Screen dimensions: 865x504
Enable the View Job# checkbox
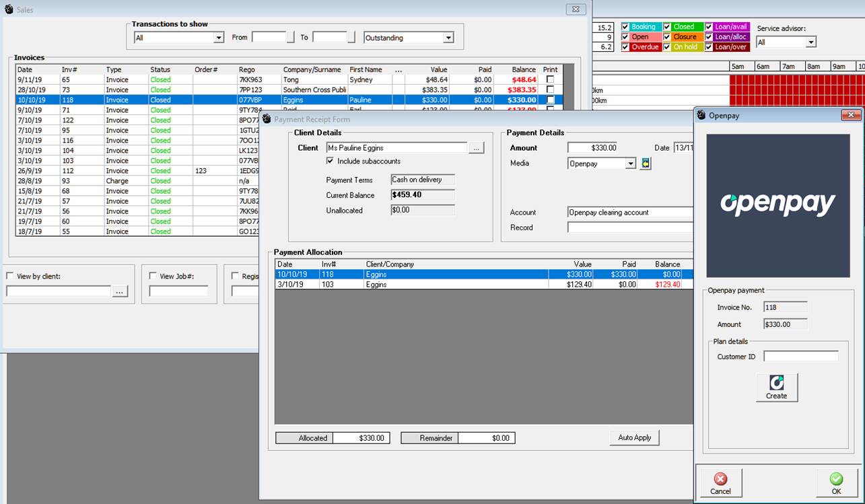coord(153,276)
